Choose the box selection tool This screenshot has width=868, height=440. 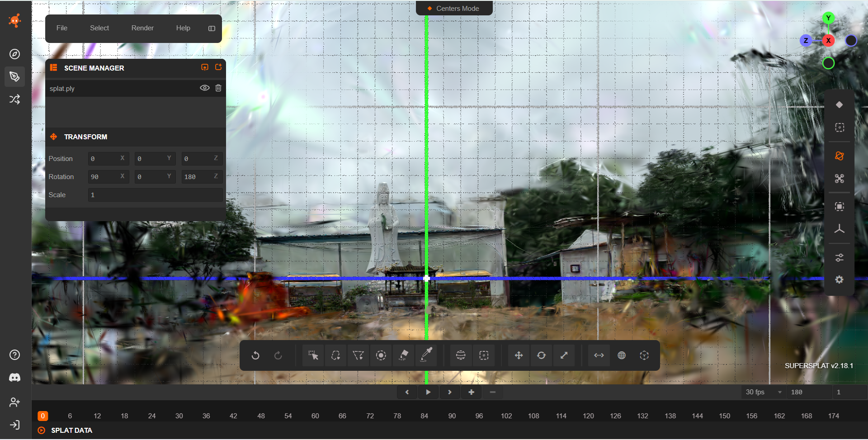(484, 355)
